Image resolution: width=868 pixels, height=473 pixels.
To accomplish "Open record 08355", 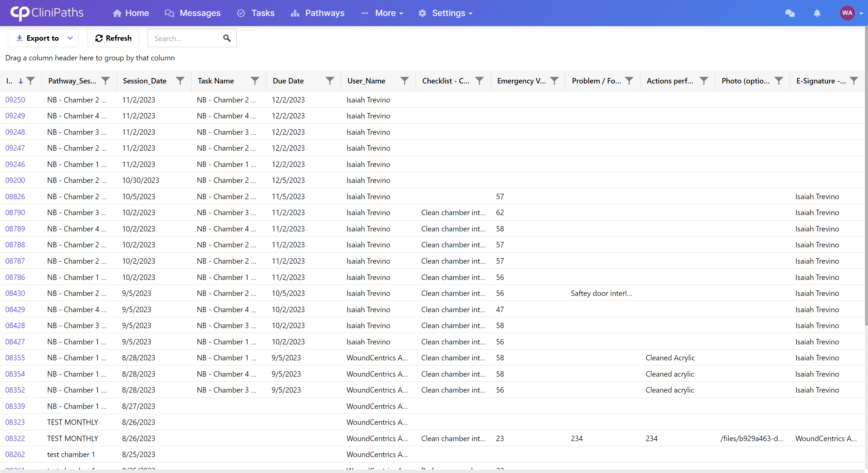I will click(x=15, y=358).
